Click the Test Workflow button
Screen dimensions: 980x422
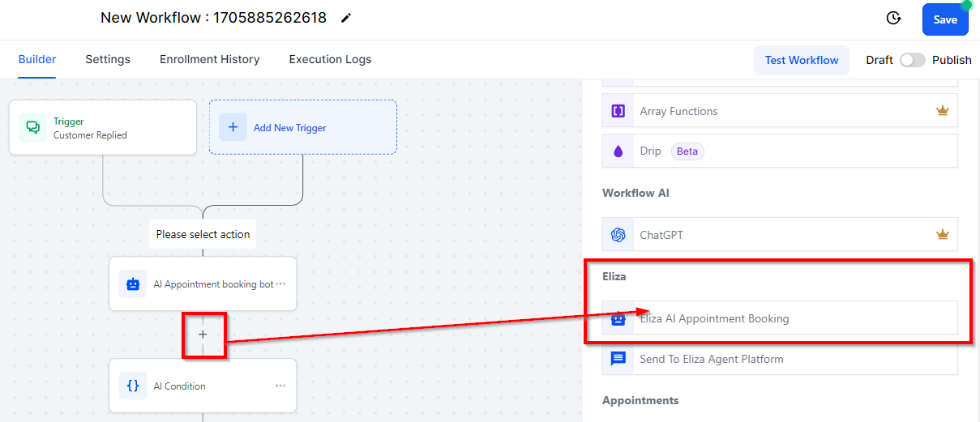point(802,60)
